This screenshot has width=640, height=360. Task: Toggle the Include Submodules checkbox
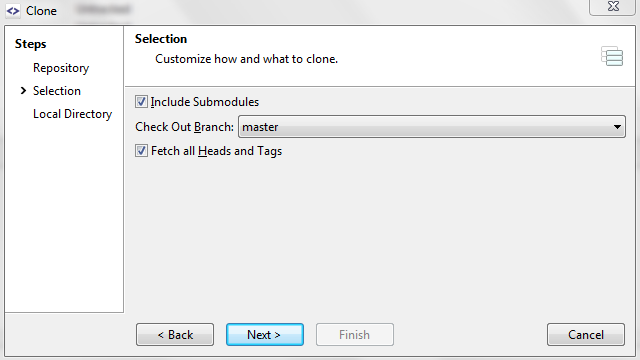pos(141,102)
